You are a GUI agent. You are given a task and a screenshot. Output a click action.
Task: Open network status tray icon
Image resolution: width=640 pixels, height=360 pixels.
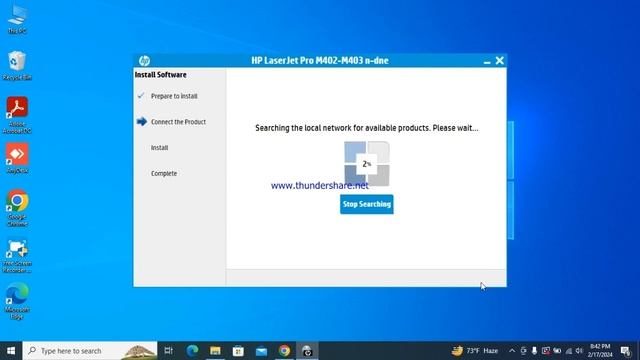point(569,351)
